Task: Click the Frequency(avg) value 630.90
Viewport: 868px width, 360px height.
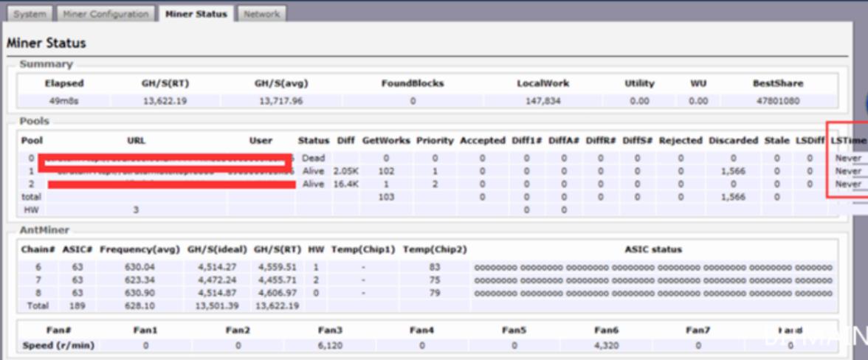Action: (x=139, y=293)
